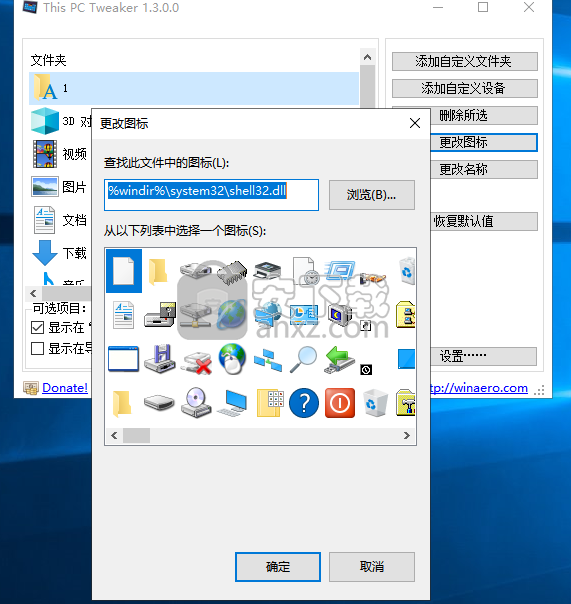
Task: Choose the memory chip icon
Action: point(232,272)
